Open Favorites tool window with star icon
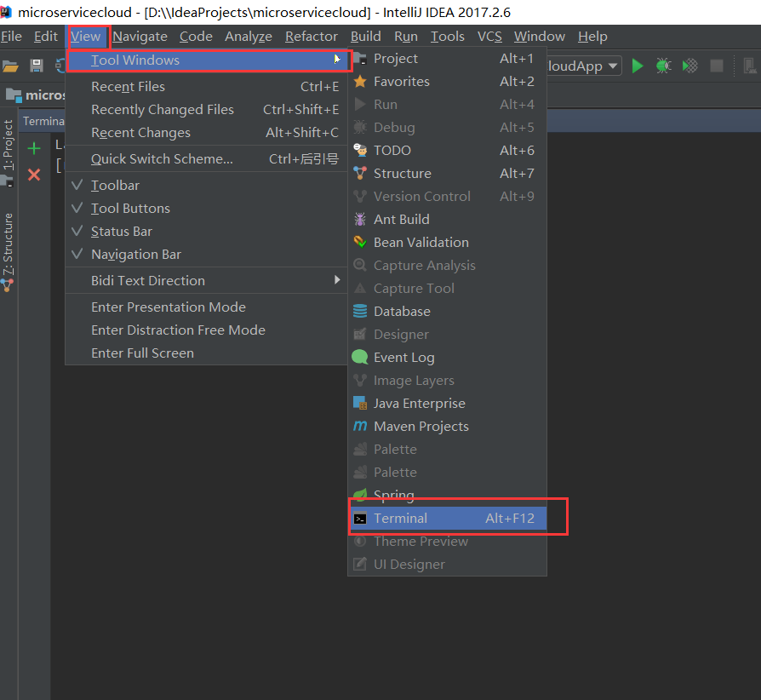The height and width of the screenshot is (700, 761). point(448,81)
